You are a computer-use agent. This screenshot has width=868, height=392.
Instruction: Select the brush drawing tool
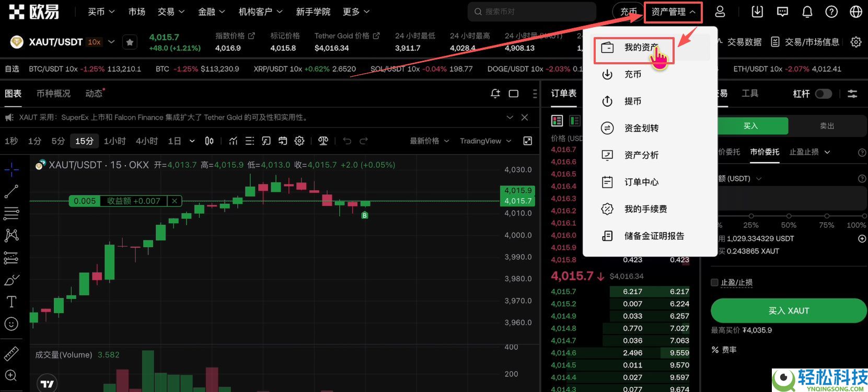[11, 280]
